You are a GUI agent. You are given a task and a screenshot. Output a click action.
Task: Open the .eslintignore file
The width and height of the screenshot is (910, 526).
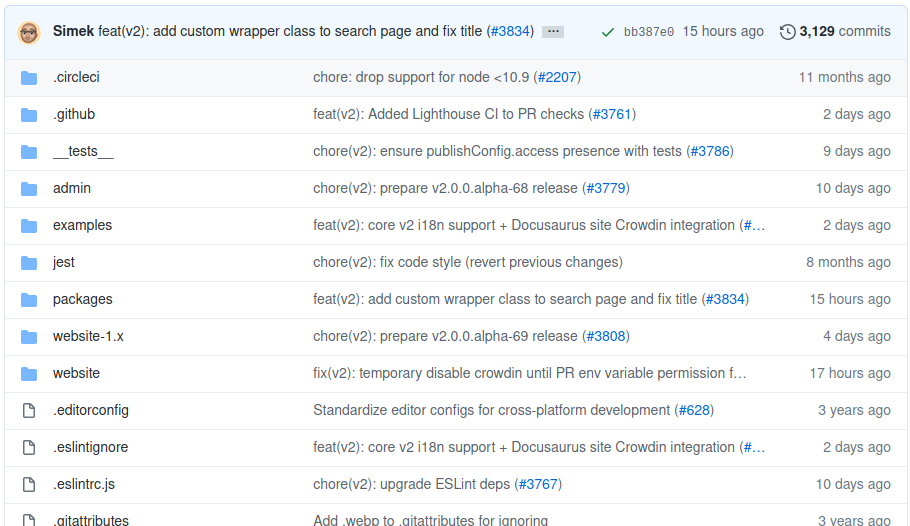coord(91,447)
